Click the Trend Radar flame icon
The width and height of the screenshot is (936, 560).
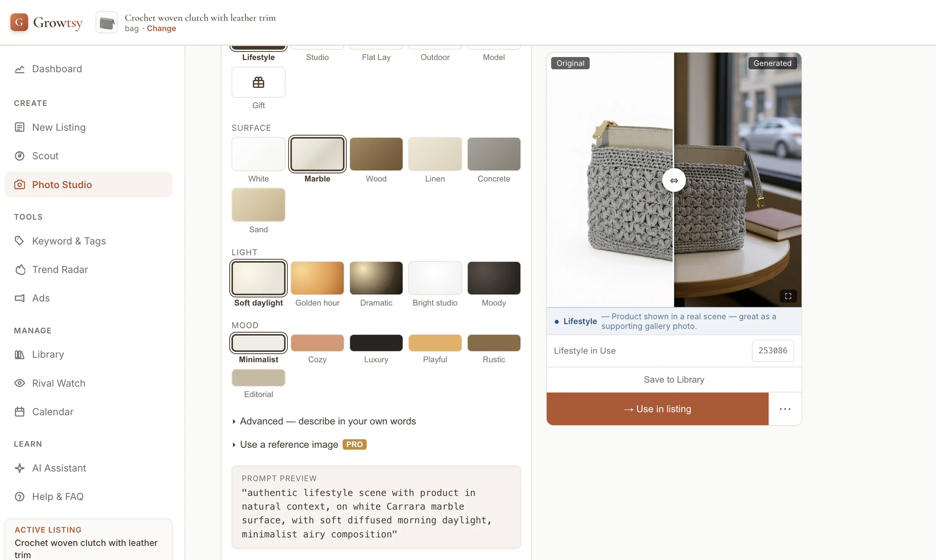[x=20, y=269]
